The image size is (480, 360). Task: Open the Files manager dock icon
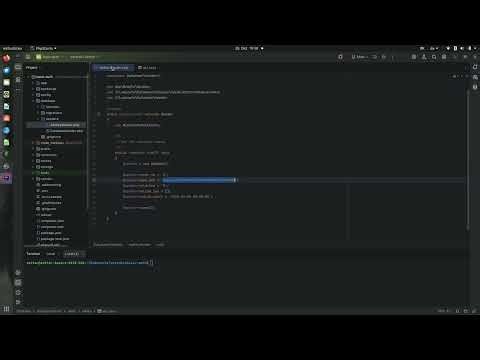click(x=6, y=82)
